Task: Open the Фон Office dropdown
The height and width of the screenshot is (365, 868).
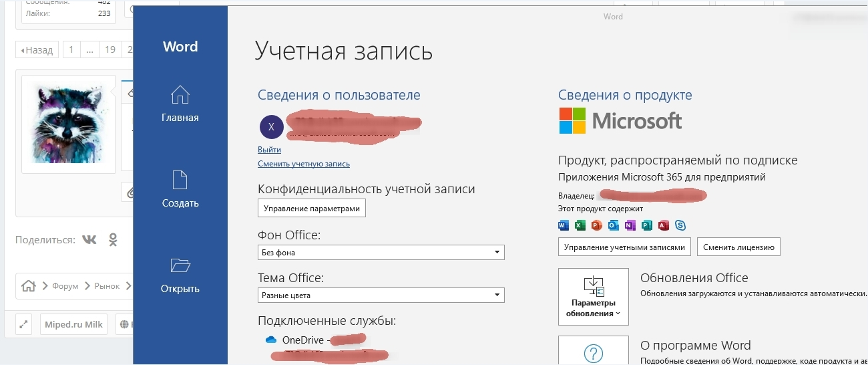Action: 381,253
